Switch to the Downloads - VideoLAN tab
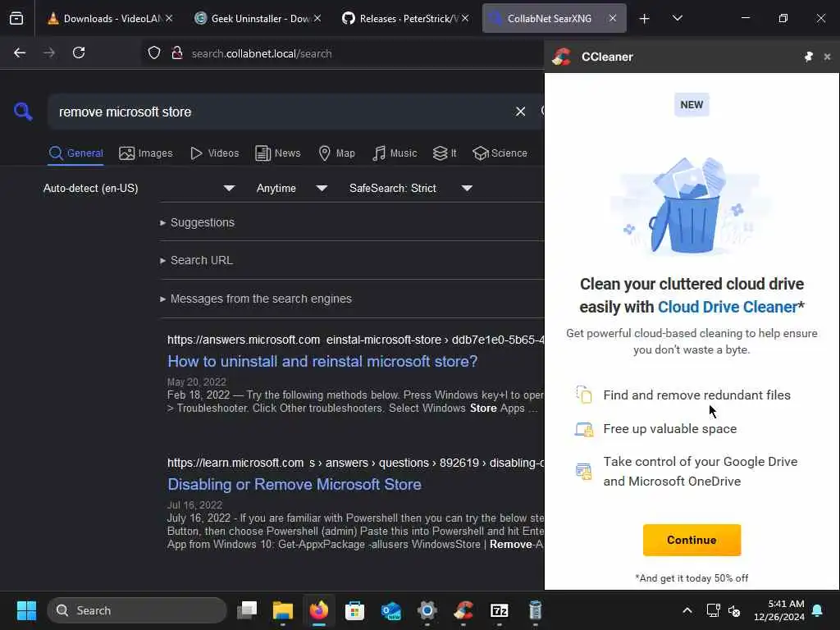The image size is (840, 630). (x=104, y=19)
